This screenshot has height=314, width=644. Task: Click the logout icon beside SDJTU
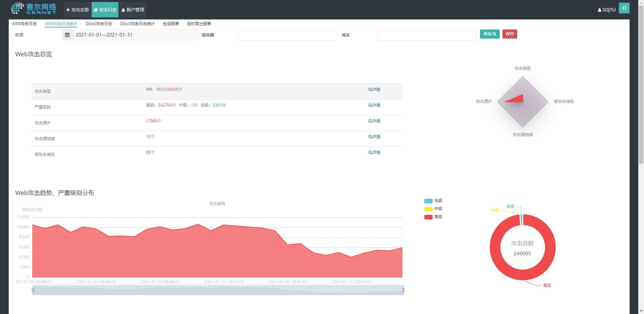(624, 8)
